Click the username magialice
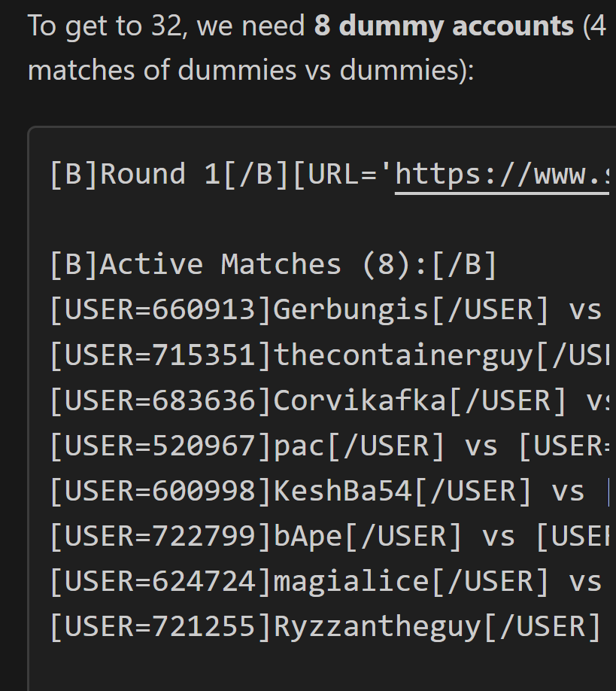Viewport: 616px width, 691px height. 350,581
